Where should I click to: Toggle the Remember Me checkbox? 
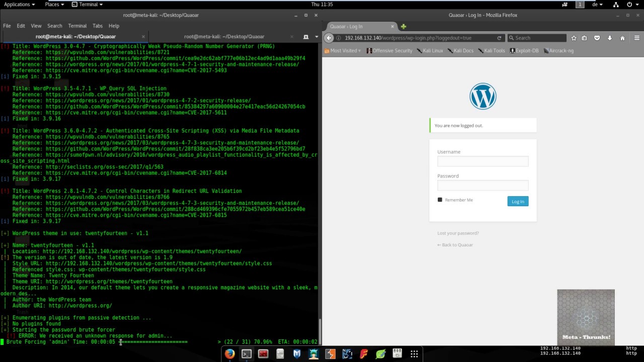[x=440, y=200]
